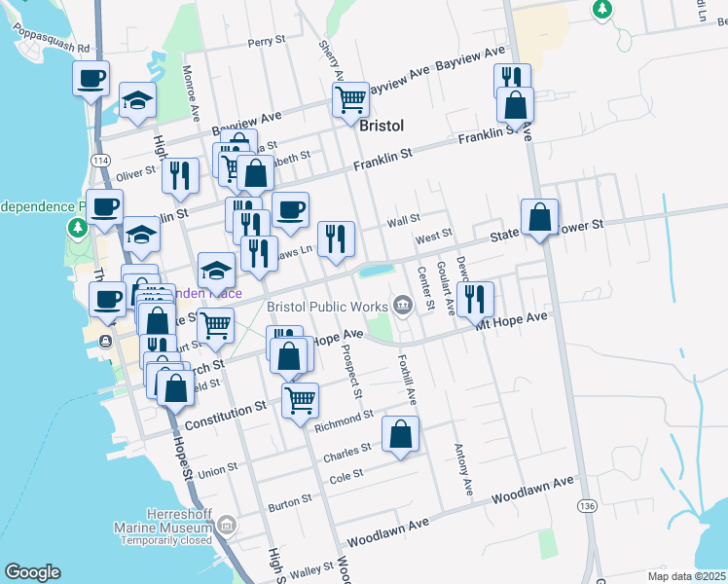The width and height of the screenshot is (728, 584).
Task: Click the Constitution St label
Action: coord(226,415)
